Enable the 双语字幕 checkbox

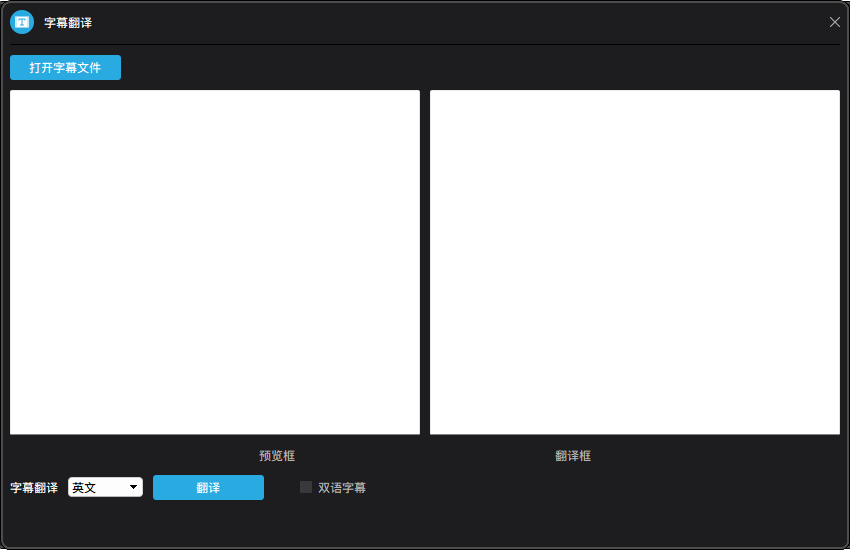[306, 487]
